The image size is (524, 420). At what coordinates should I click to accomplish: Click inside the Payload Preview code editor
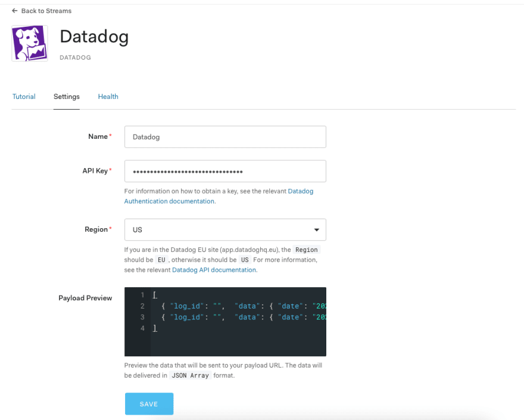click(x=225, y=322)
